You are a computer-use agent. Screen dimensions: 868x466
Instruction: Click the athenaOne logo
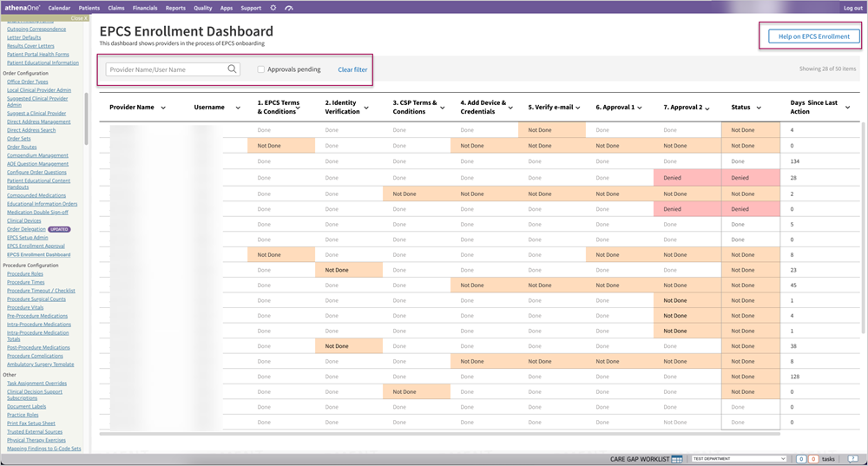pyautogui.click(x=23, y=8)
